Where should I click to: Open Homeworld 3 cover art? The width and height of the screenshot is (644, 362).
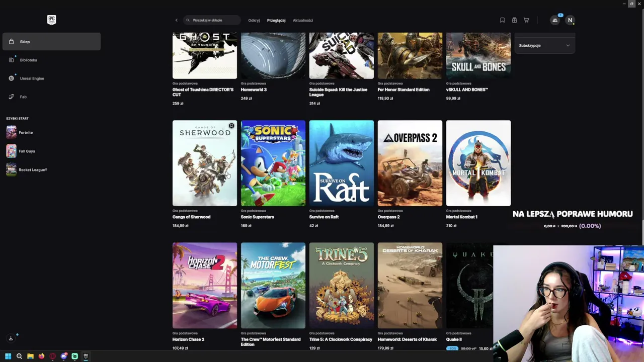pos(273,56)
